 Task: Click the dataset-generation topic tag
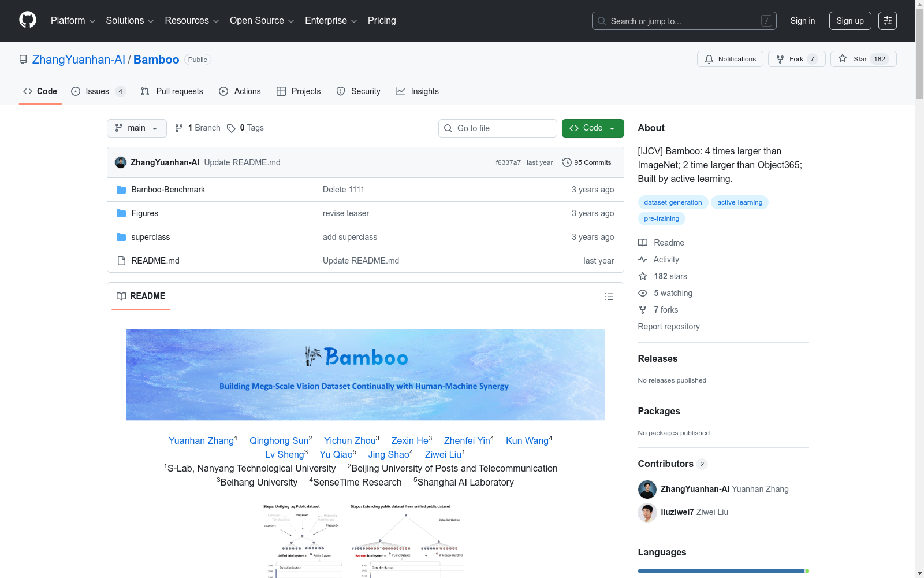tap(673, 202)
